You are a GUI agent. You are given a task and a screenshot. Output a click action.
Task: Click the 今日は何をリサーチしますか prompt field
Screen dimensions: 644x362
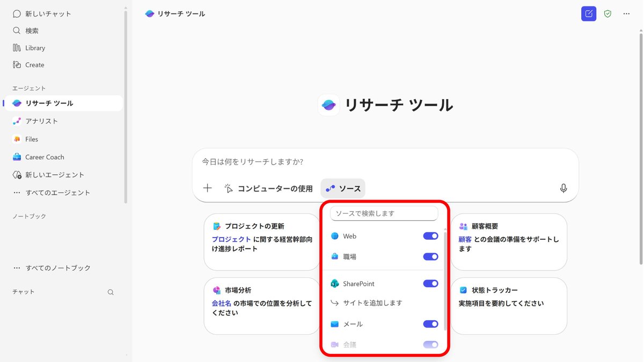point(385,161)
